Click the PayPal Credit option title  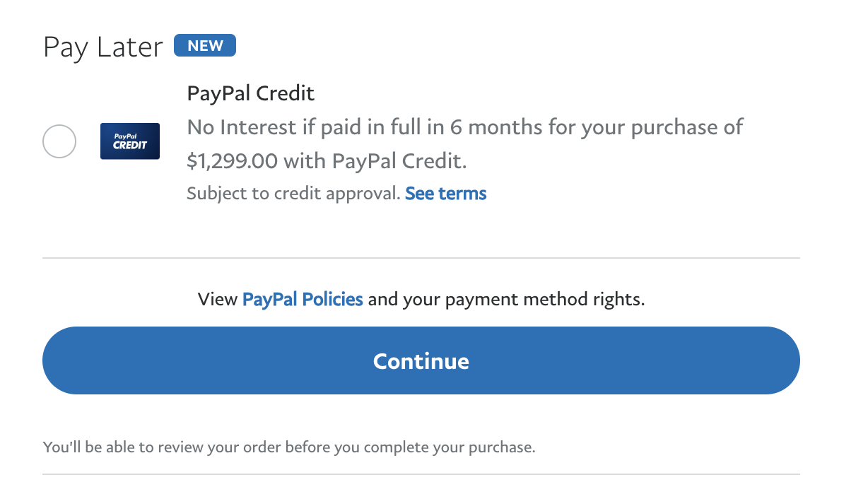click(x=251, y=93)
